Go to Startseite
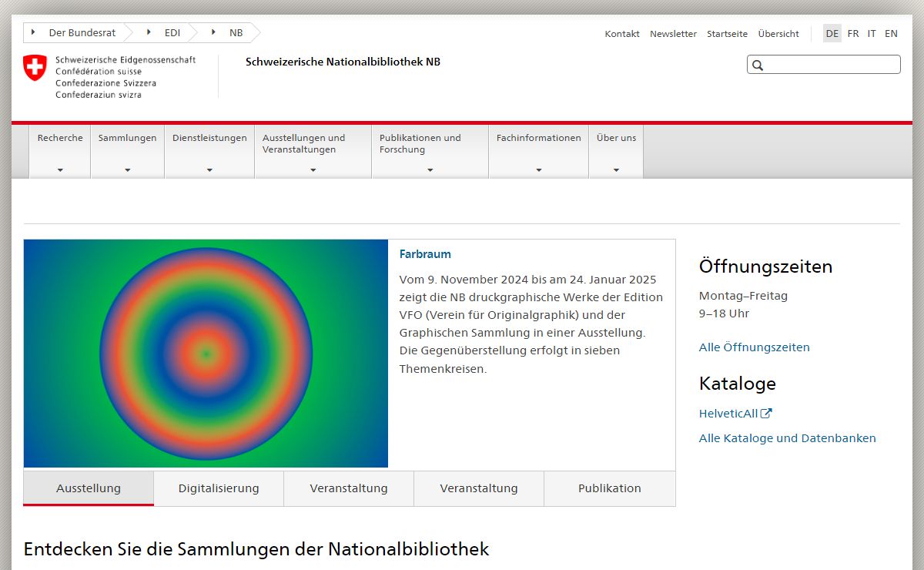The height and width of the screenshot is (570, 924). click(727, 34)
